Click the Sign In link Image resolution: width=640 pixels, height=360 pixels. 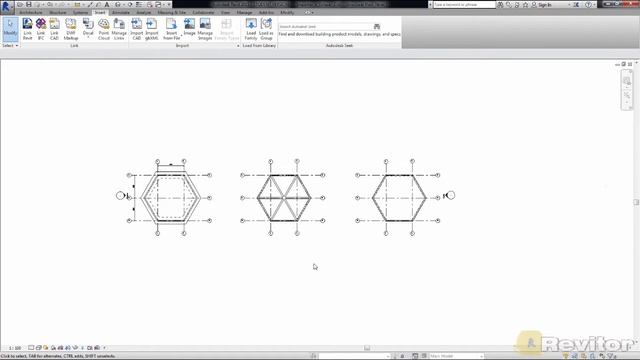[545, 5]
